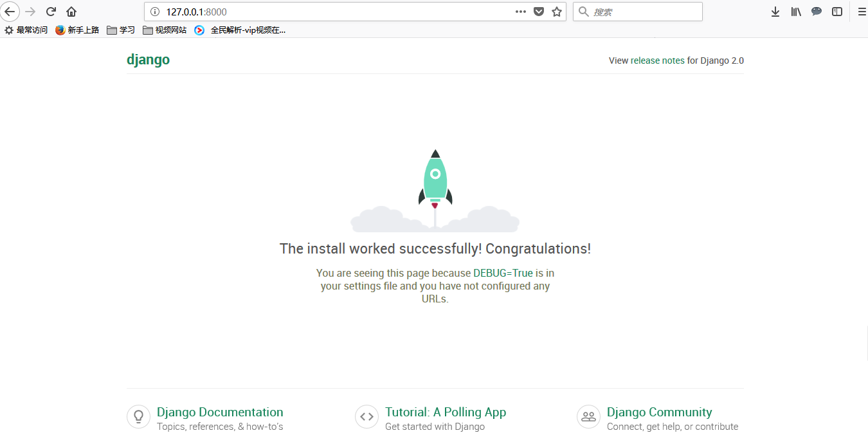Open the 最常访问 bookmarks gear item
The height and width of the screenshot is (435, 868).
(x=26, y=30)
